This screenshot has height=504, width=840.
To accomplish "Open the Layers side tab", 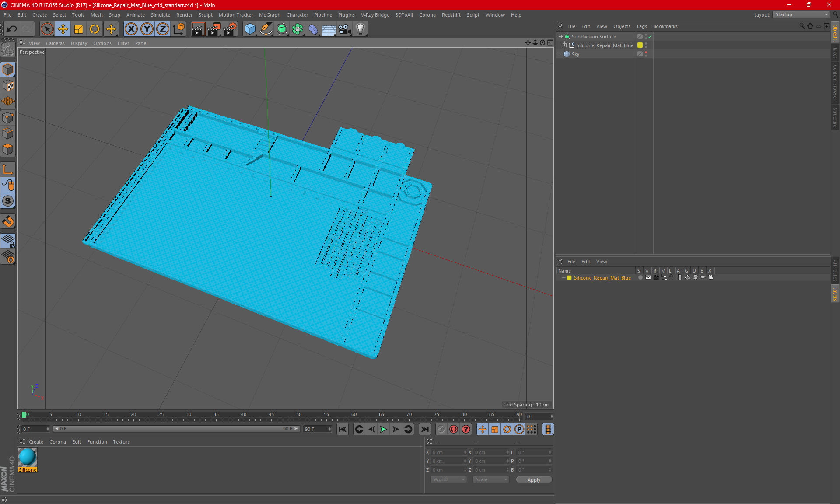I will point(835,293).
